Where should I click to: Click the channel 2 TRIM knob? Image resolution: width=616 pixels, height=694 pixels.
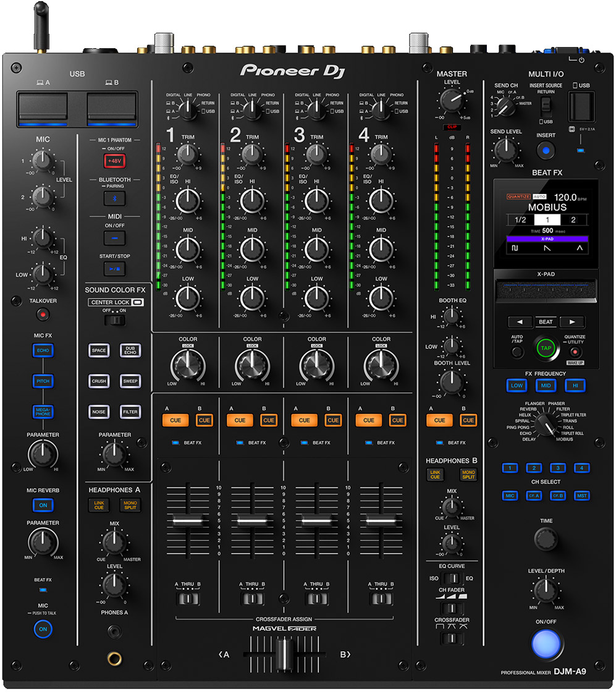[252, 154]
